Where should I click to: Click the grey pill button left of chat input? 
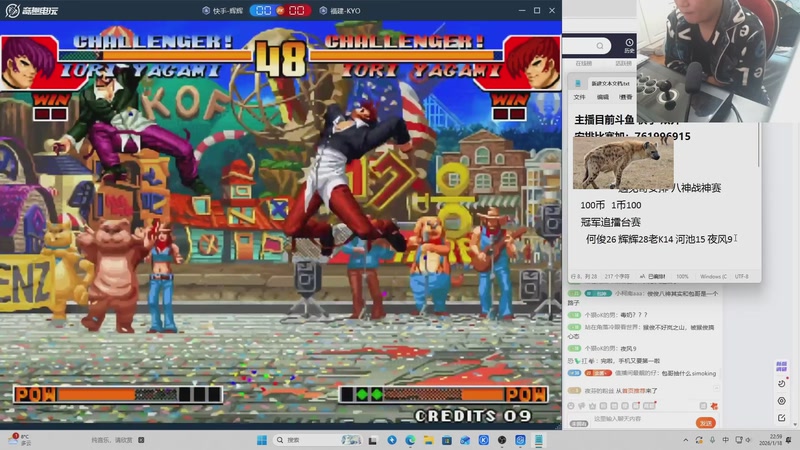click(579, 423)
